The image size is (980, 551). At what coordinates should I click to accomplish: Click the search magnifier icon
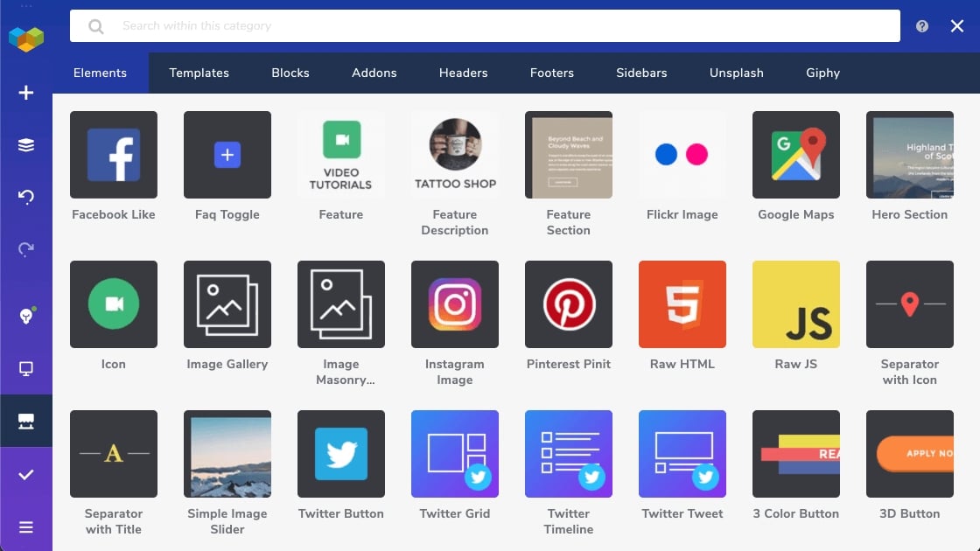pyautogui.click(x=95, y=26)
